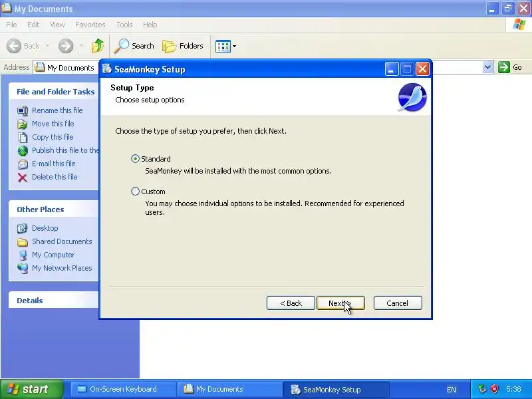Click the Safely Remove Hardware tray icon
The image size is (532, 399).
[x=482, y=389]
